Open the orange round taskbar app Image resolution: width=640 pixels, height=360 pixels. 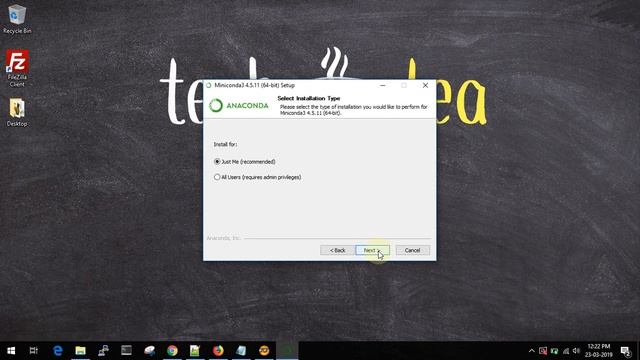click(264, 351)
